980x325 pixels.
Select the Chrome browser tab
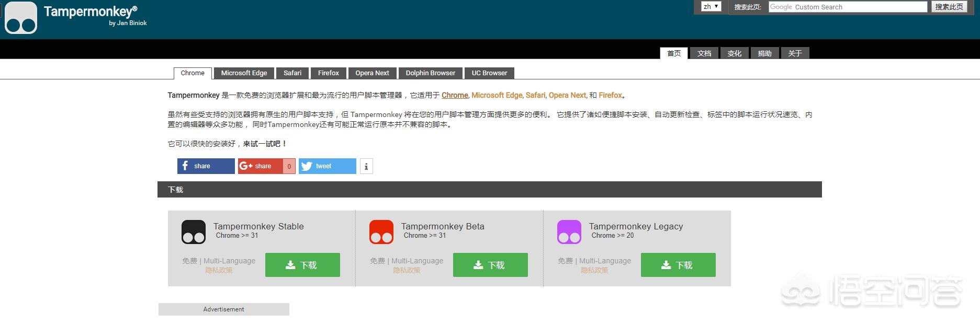[193, 73]
